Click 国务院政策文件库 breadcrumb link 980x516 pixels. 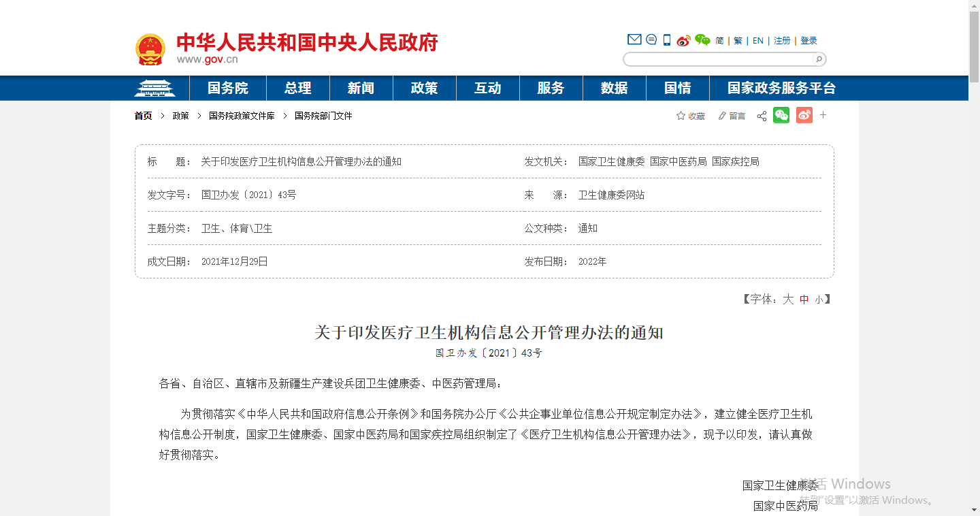242,116
